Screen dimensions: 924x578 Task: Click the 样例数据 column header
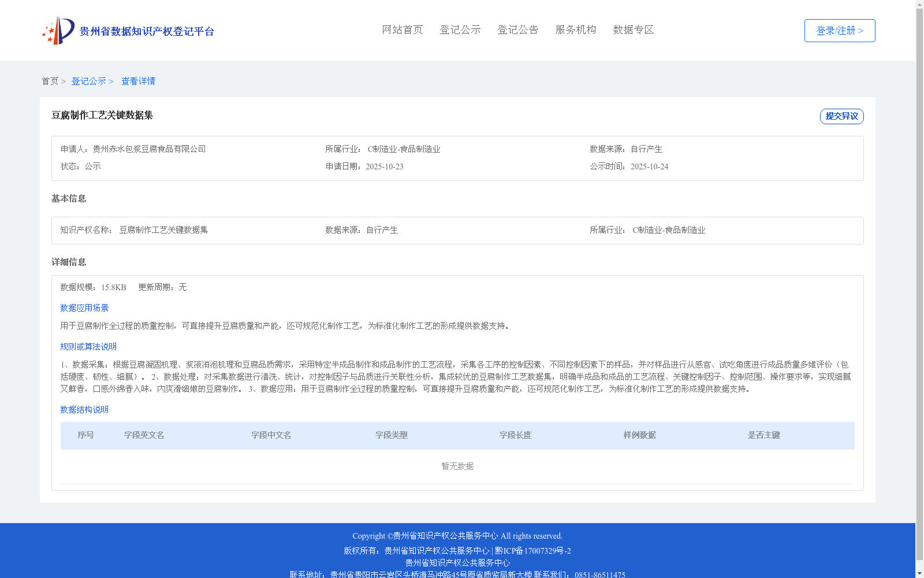(x=640, y=435)
